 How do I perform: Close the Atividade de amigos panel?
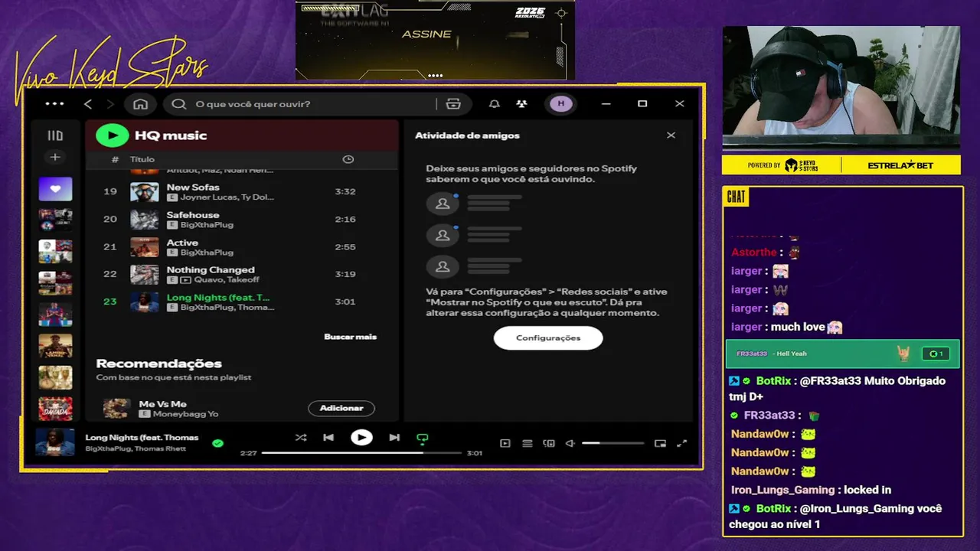point(671,135)
